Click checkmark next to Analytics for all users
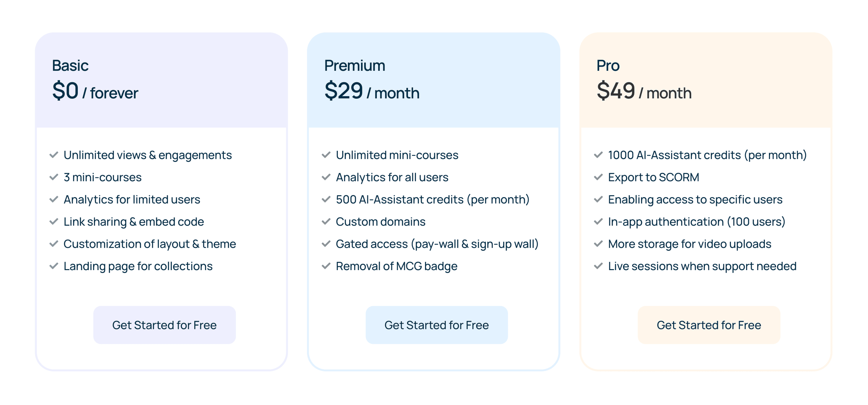Screen dimensions: 868x405 326,177
